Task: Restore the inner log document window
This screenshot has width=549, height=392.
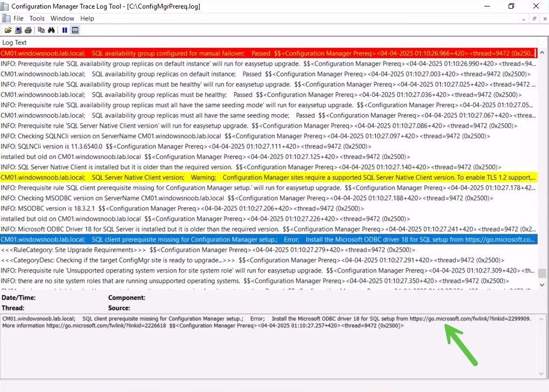Action: pyautogui.click(x=534, y=19)
